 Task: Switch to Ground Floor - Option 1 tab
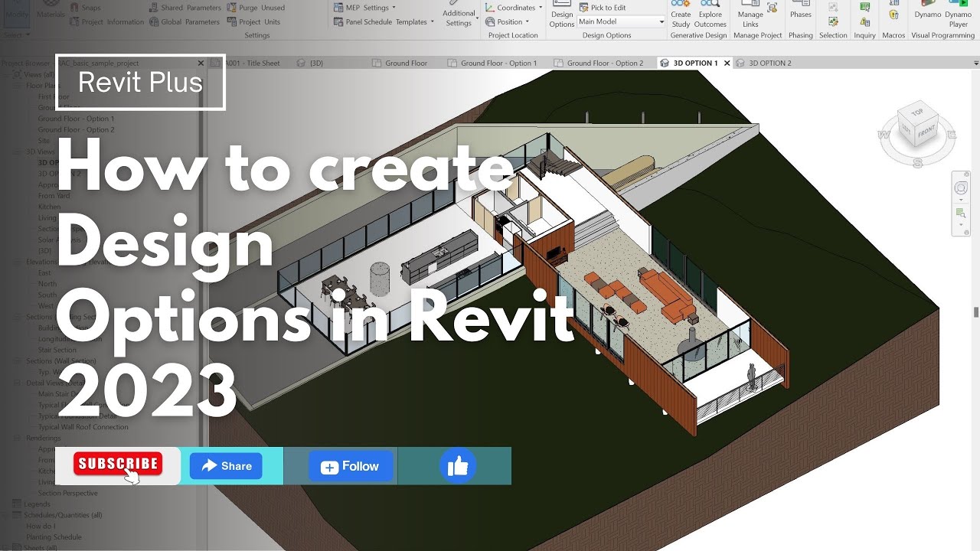tap(492, 63)
